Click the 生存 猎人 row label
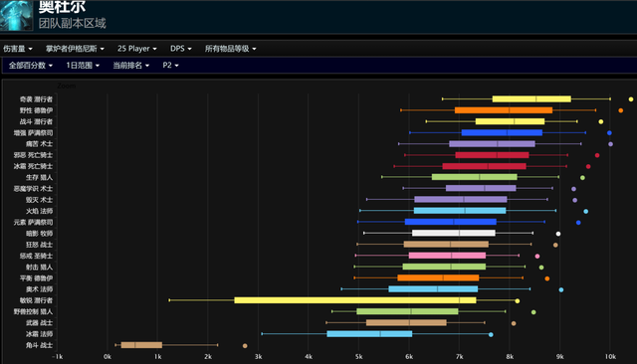 (x=39, y=177)
